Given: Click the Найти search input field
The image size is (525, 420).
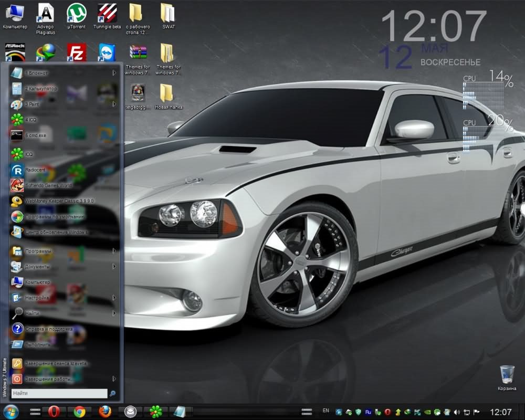Looking at the screenshot, I should [58, 393].
